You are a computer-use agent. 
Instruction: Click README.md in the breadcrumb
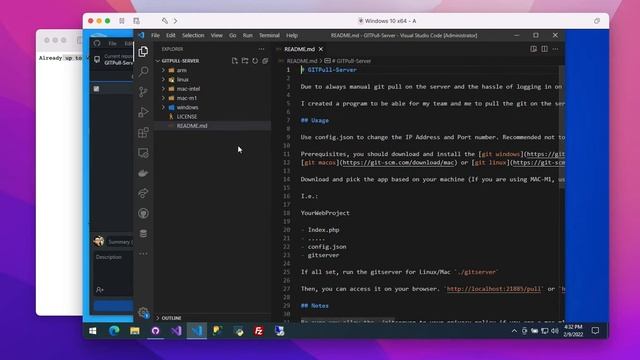302,61
